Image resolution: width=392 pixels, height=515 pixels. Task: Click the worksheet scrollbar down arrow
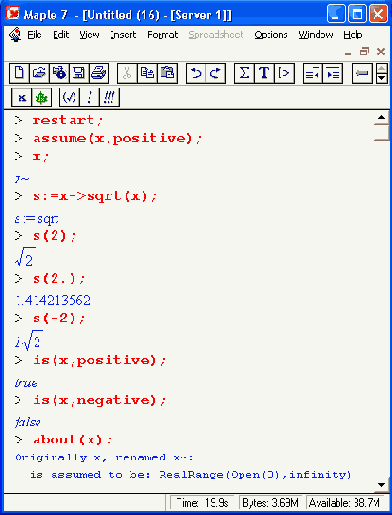tap(382, 485)
